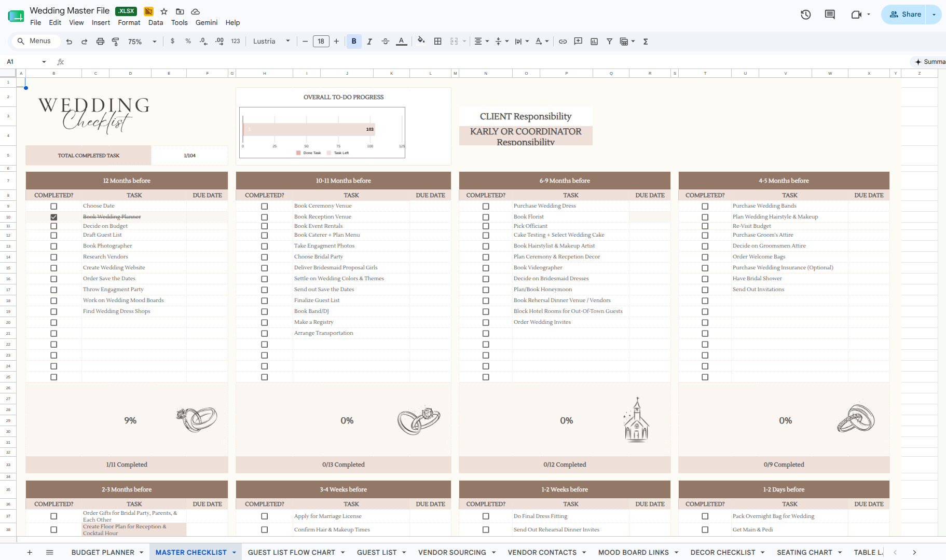Check the Choose Date checkbox
The height and width of the screenshot is (560, 946).
(x=54, y=206)
